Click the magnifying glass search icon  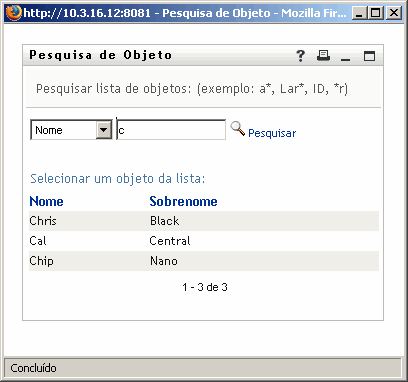[x=238, y=129]
